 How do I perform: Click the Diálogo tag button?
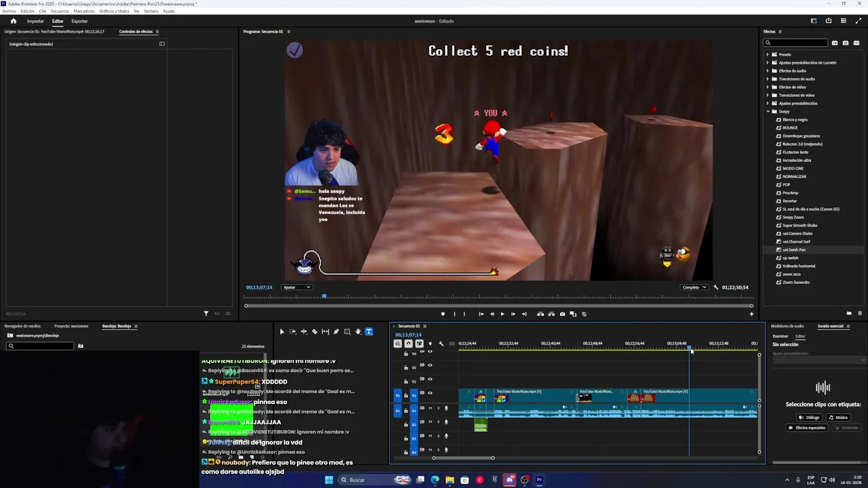tap(810, 418)
